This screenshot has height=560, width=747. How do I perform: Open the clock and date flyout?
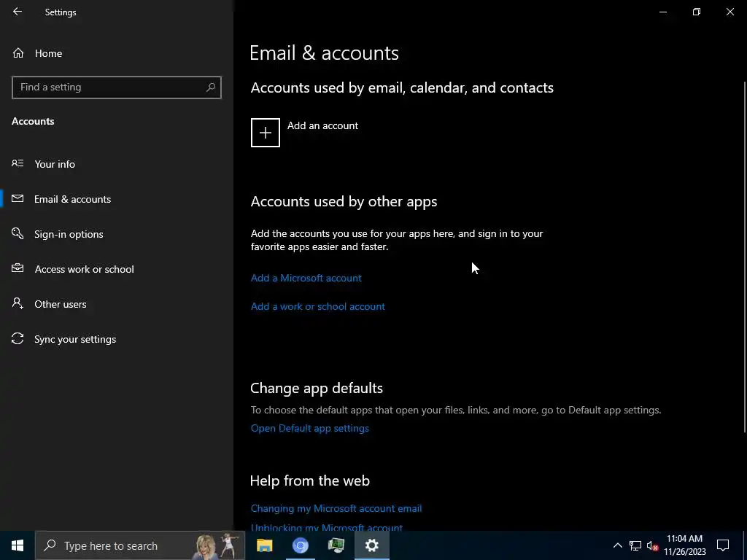684,545
